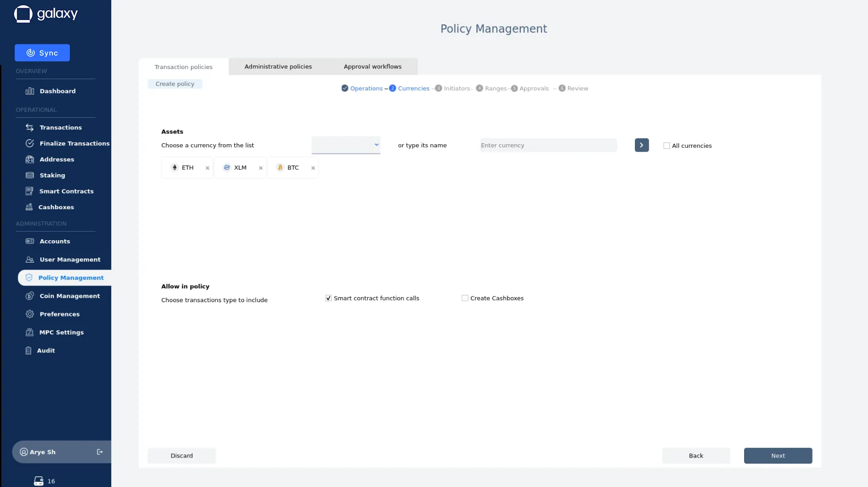Screen dimensions: 868x487
Task: Click the Staking stack icon
Action: (29, 175)
